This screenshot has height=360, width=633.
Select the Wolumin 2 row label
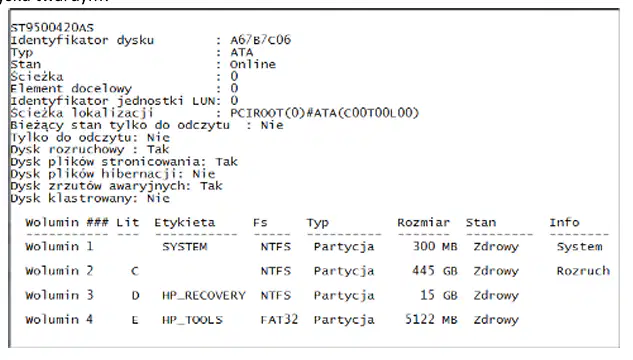tap(59, 271)
